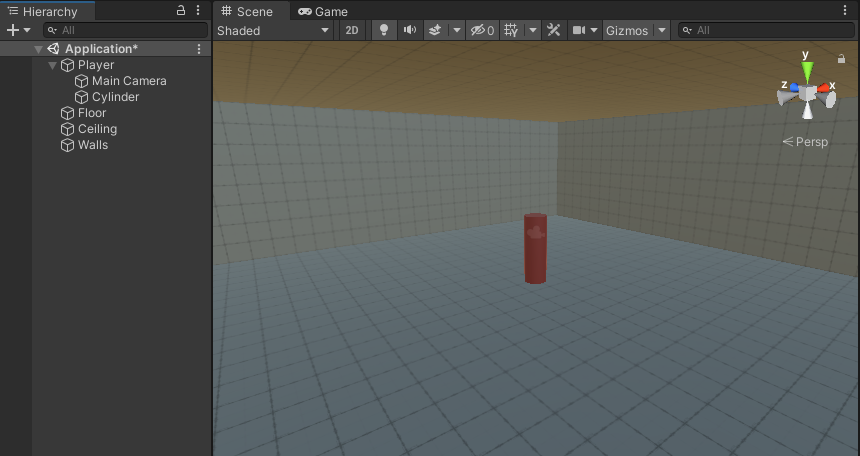
Task: Focus the Hierarchy search field
Action: point(126,30)
